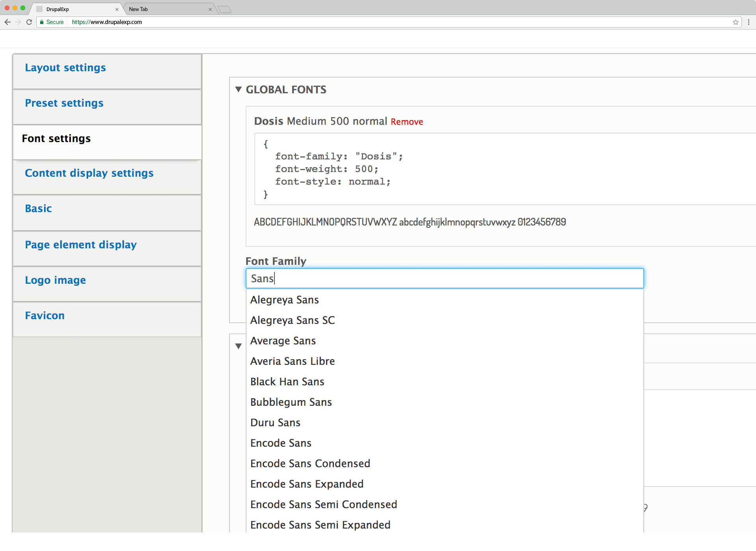This screenshot has height=551, width=756.
Task: Click the browser back arrow
Action: 7,22
